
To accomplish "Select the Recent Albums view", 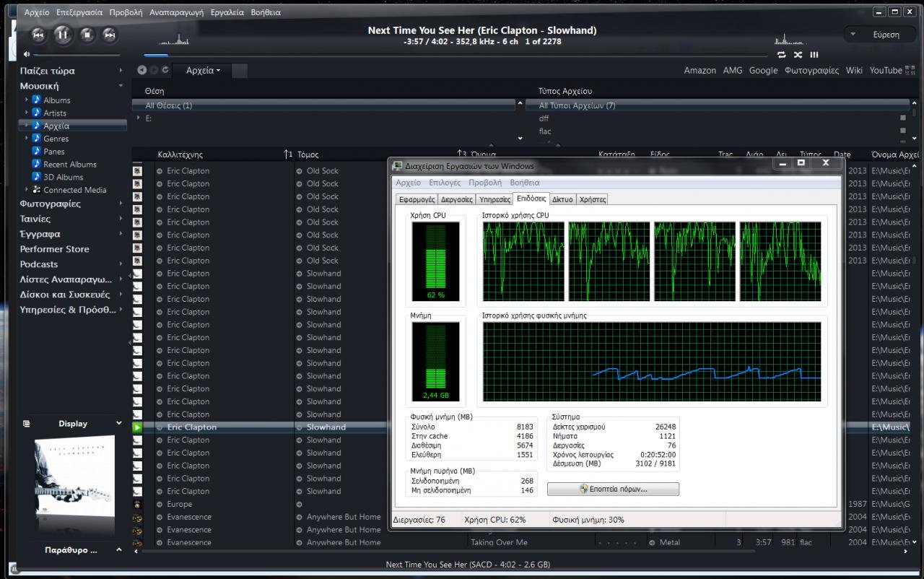I will 69,165.
